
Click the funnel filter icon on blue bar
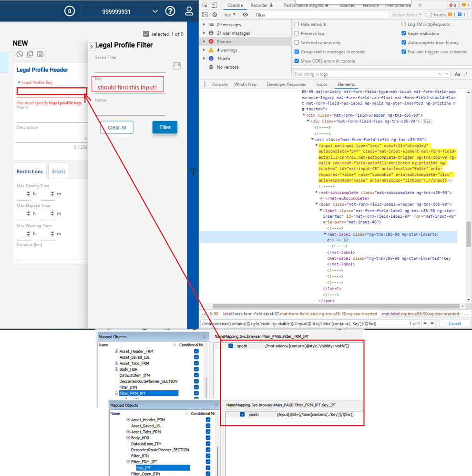click(x=193, y=172)
